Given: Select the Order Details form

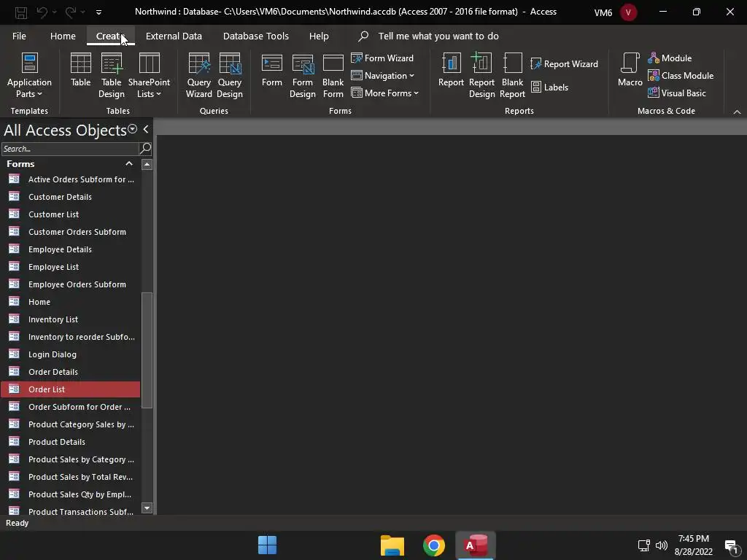Looking at the screenshot, I should point(71,372).
